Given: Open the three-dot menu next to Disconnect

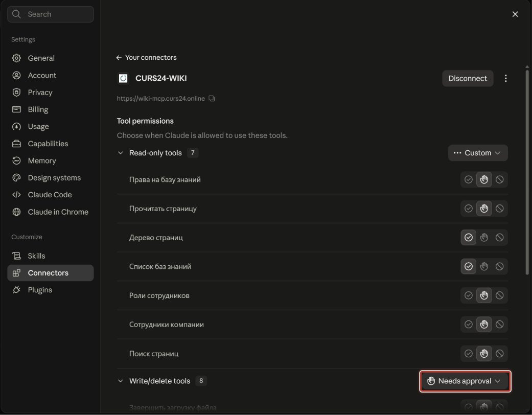Looking at the screenshot, I should [505, 78].
